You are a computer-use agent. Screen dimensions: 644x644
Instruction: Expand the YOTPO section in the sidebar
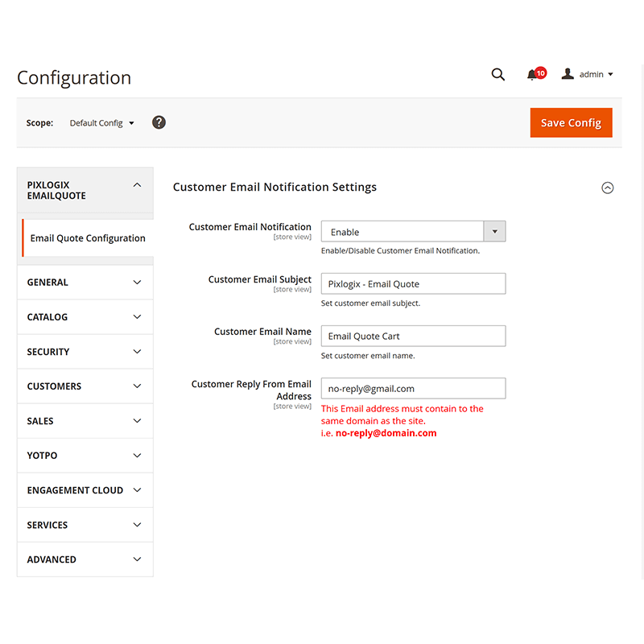85,455
